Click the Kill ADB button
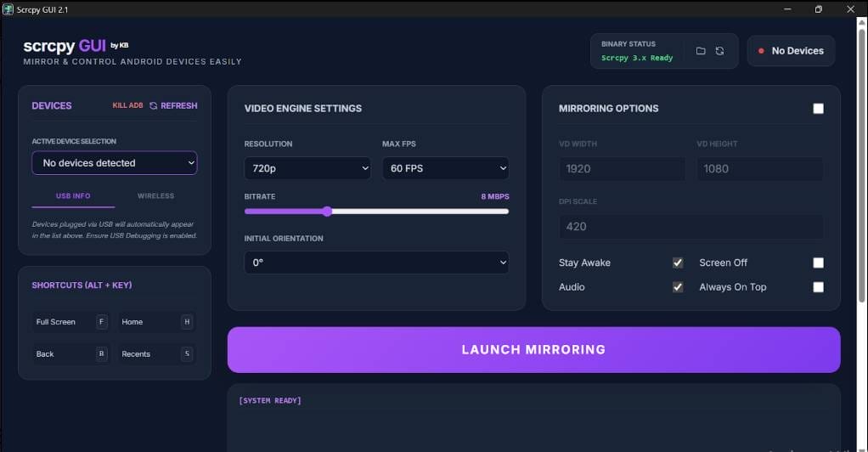 click(127, 106)
